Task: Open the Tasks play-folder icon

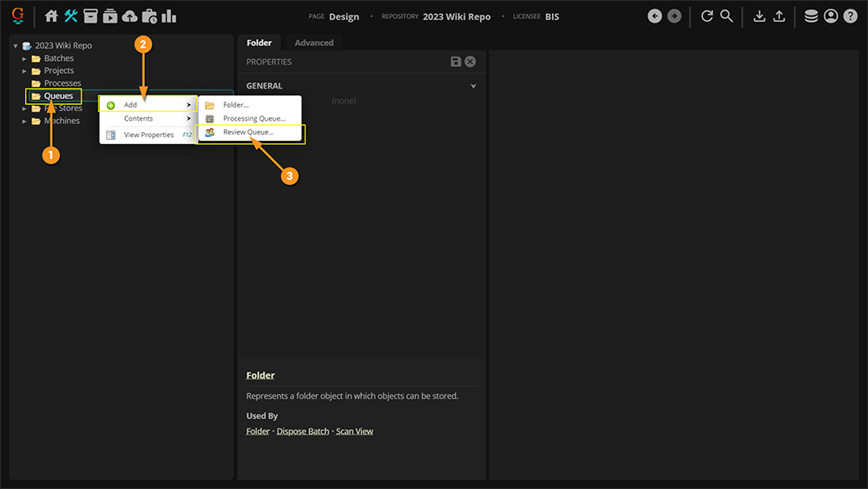Action: click(x=110, y=17)
